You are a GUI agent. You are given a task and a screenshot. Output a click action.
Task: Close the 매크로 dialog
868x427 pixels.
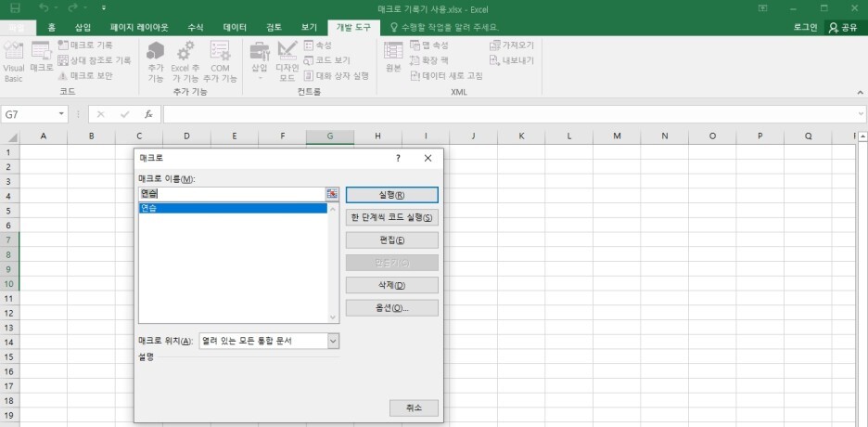428,159
